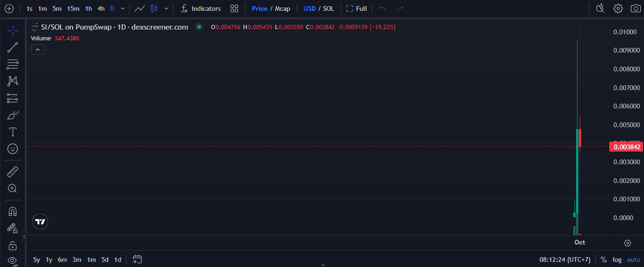The image size is (644, 267).
Task: Select the horizontal lines drawing tool
Action: click(x=13, y=64)
